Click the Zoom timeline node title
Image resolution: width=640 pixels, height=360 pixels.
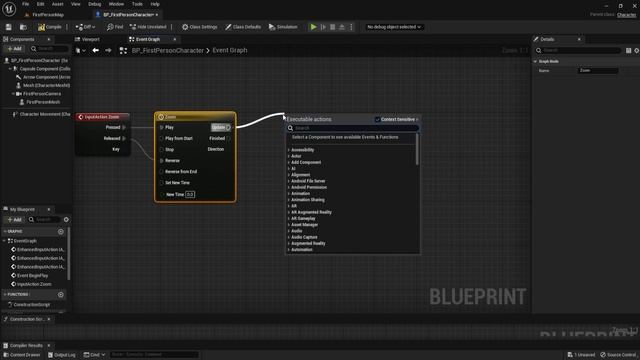pyautogui.click(x=170, y=117)
